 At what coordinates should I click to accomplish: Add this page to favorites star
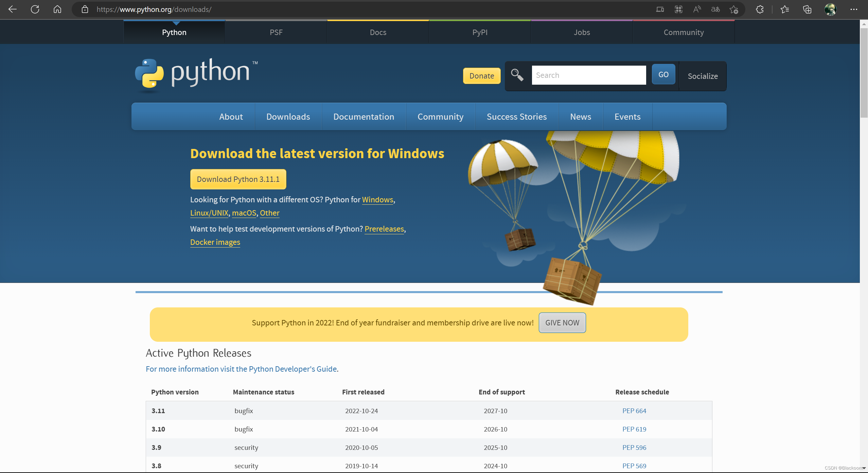point(734,9)
